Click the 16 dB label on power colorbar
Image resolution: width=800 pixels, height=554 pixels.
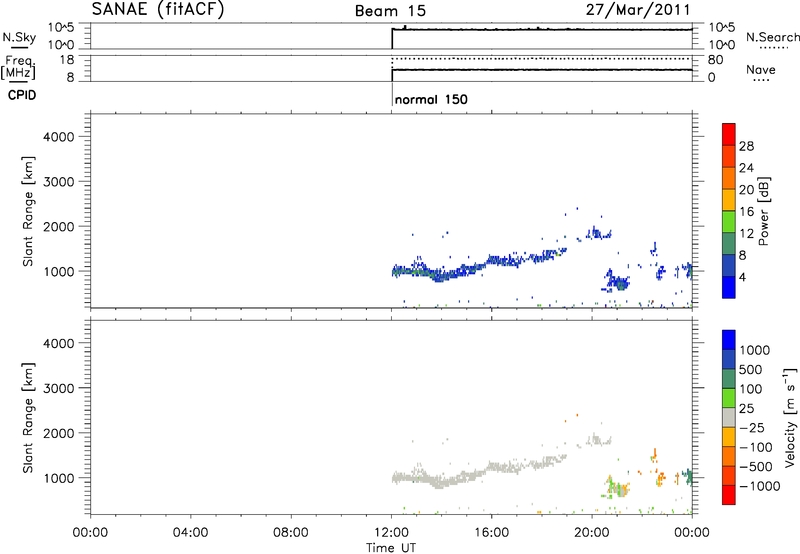(746, 212)
